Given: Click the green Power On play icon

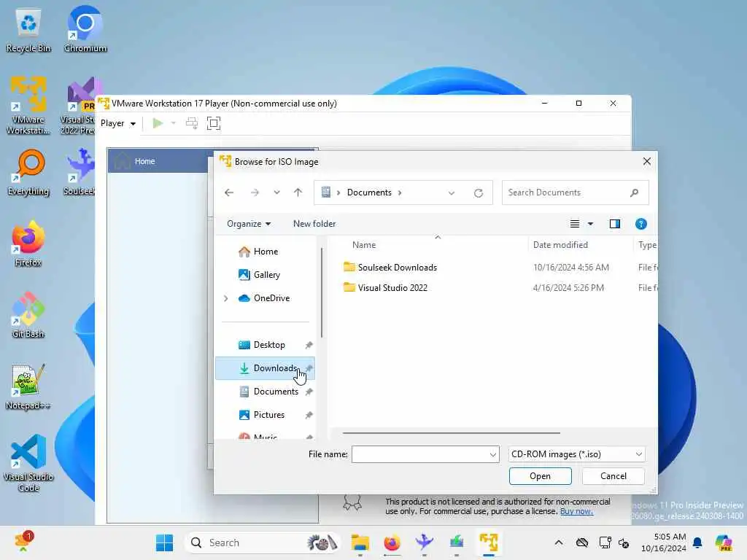Looking at the screenshot, I should coord(158,123).
